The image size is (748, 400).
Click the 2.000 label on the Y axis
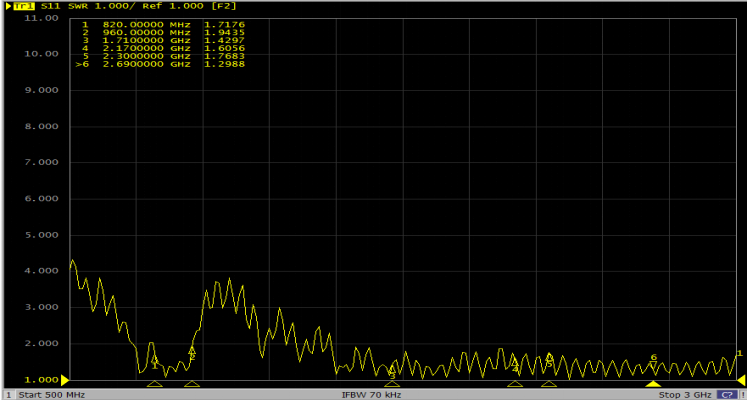pyautogui.click(x=41, y=344)
